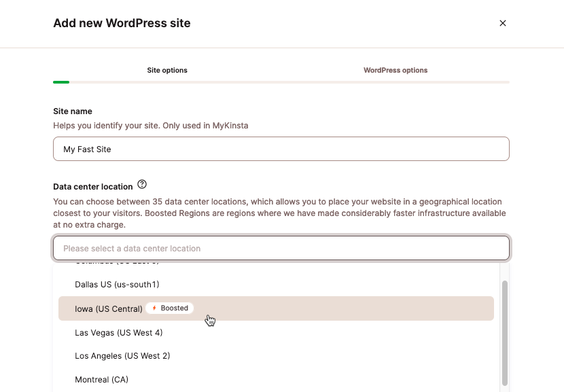
Task: Click the lightning bolt icon in the Boosted badge
Action: point(154,308)
